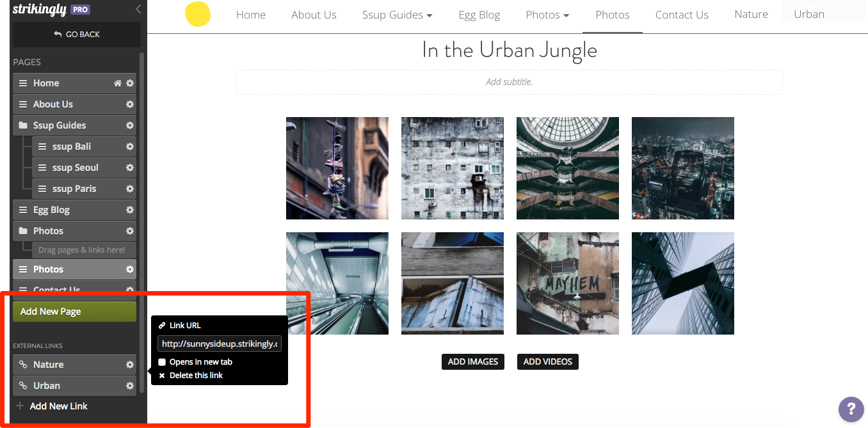868x428 pixels.
Task: Select the night city skyline photo thumbnail
Action: (683, 168)
